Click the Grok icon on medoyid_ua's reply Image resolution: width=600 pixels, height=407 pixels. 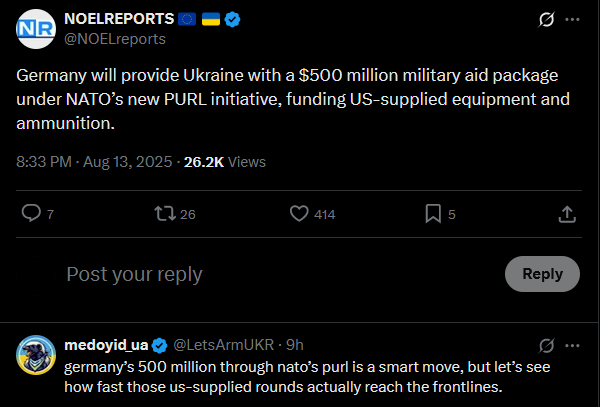coord(546,345)
